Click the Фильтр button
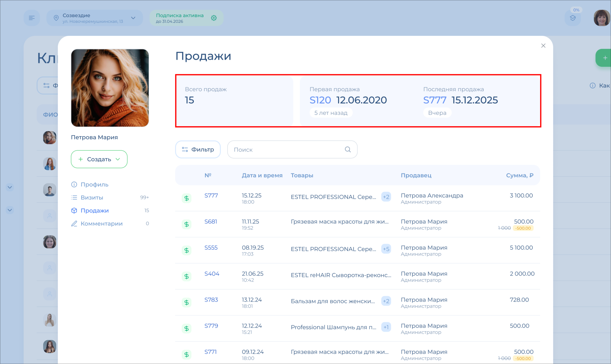This screenshot has width=611, height=364. click(x=198, y=150)
